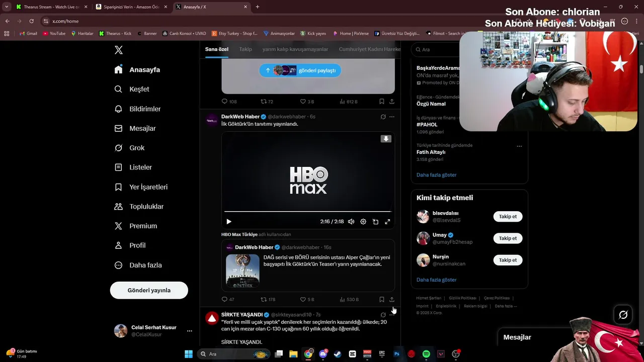Click the Ara search field on X
Screen dimensions: 644x362
pos(436,49)
